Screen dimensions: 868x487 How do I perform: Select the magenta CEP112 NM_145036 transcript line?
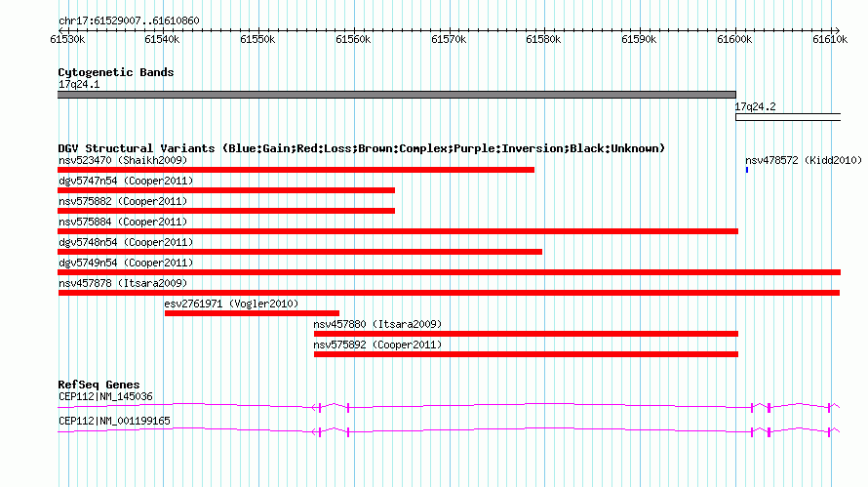(x=449, y=407)
